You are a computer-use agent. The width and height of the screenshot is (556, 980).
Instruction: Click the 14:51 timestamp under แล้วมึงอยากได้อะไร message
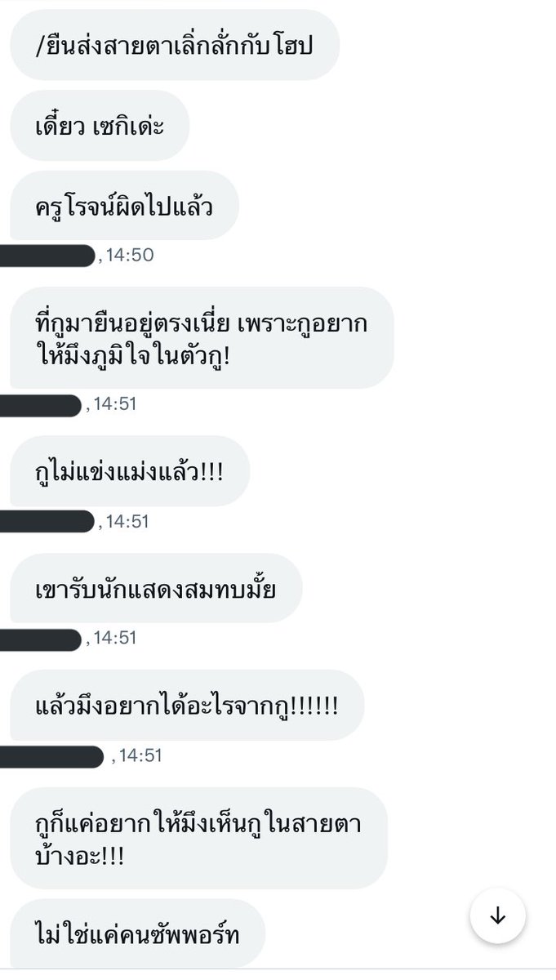pos(140,756)
